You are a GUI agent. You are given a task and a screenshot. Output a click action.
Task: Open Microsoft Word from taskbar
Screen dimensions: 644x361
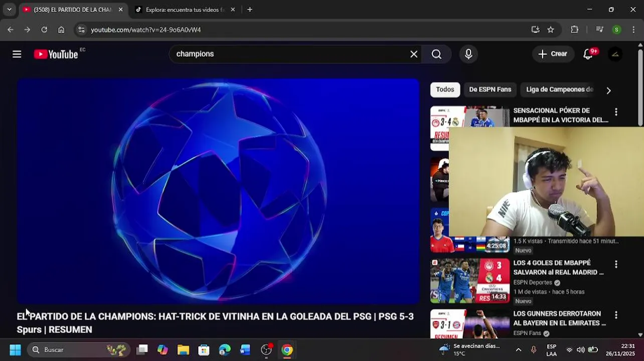(245, 349)
